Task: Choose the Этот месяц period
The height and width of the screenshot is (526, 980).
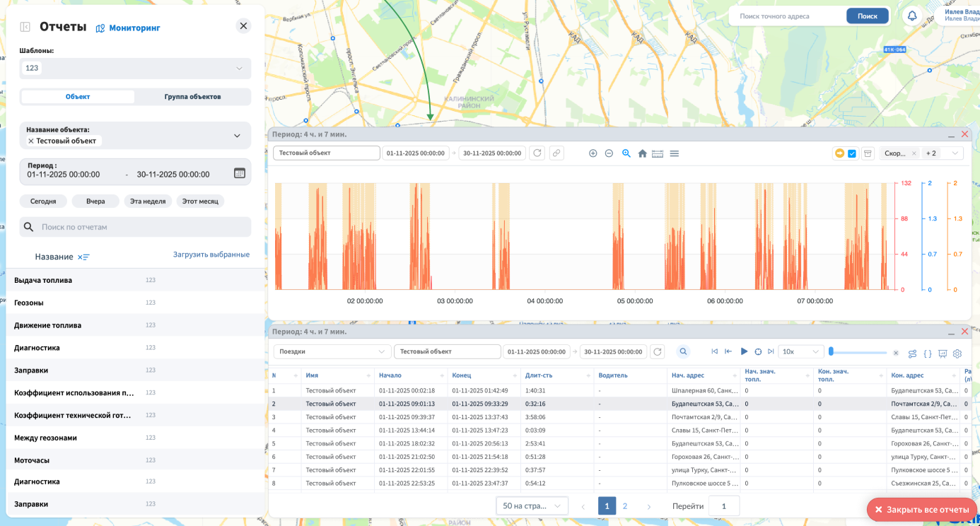Action: pyautogui.click(x=200, y=201)
